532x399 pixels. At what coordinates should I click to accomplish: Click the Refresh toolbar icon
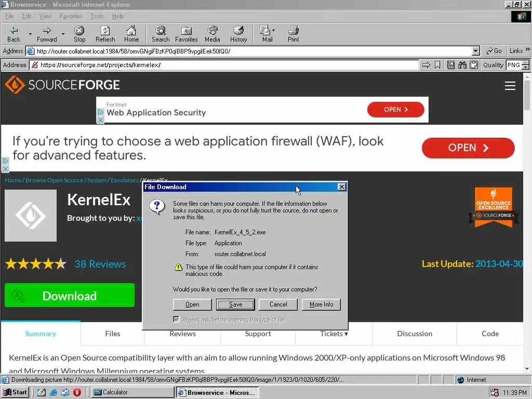click(x=105, y=34)
